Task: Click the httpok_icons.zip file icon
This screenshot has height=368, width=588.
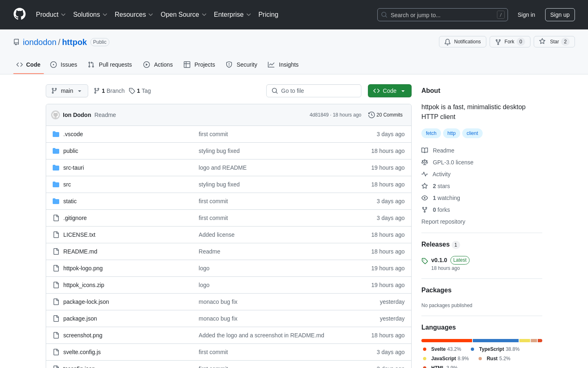Action: point(56,285)
